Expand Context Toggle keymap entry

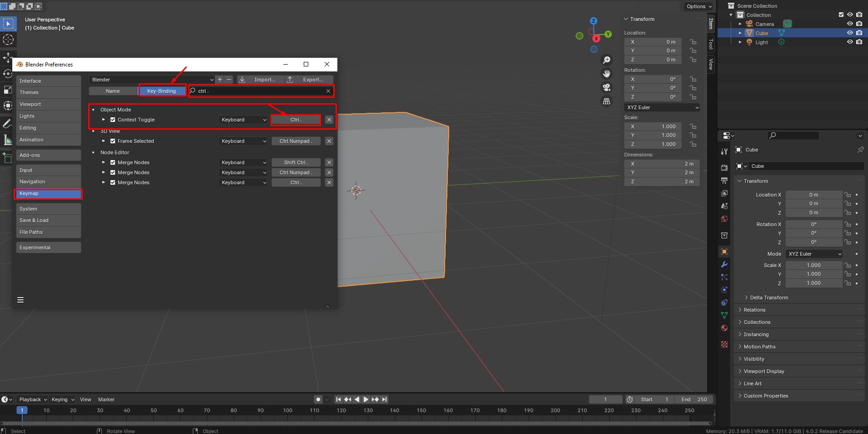point(104,120)
